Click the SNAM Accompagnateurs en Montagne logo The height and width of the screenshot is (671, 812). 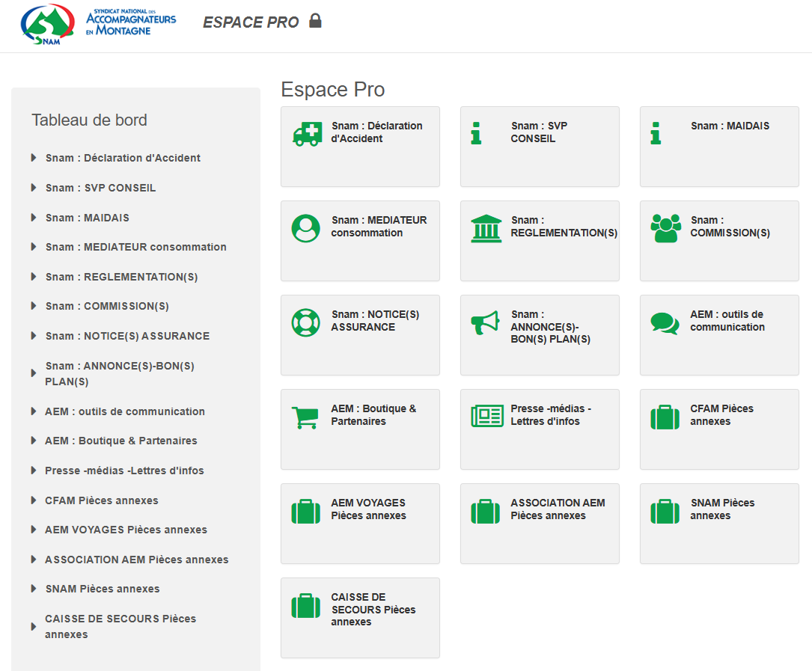click(99, 26)
